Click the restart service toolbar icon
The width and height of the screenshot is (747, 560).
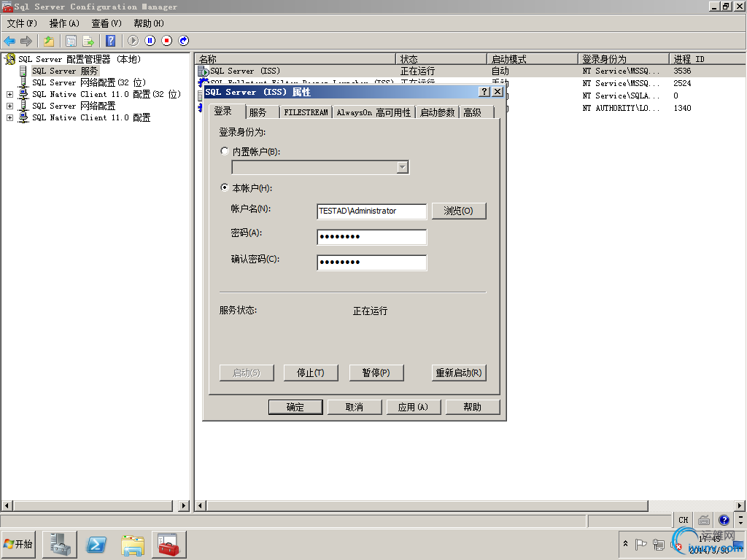click(x=182, y=40)
